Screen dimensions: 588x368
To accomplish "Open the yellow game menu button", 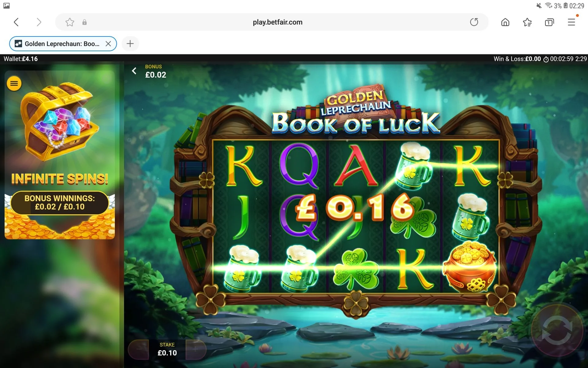I will pyautogui.click(x=14, y=83).
